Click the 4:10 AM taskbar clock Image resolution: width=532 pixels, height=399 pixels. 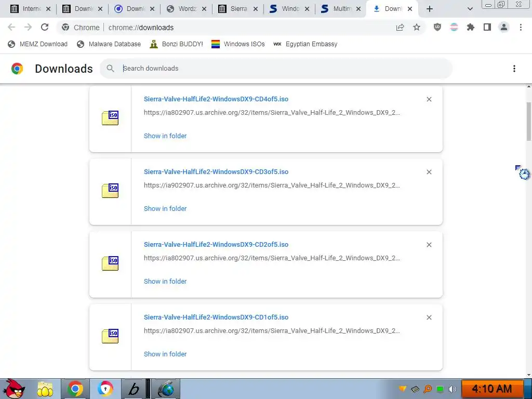[491, 389]
